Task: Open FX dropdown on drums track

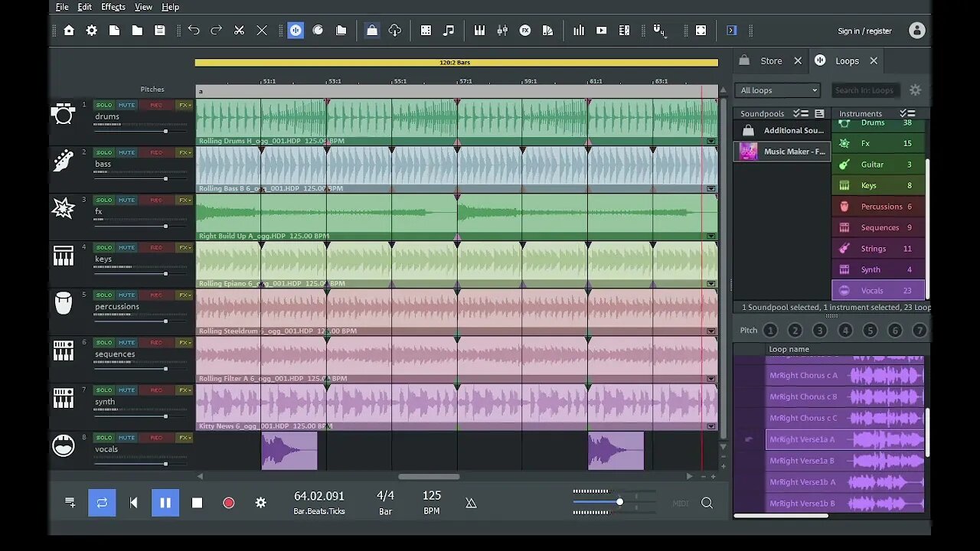Action: [x=185, y=105]
